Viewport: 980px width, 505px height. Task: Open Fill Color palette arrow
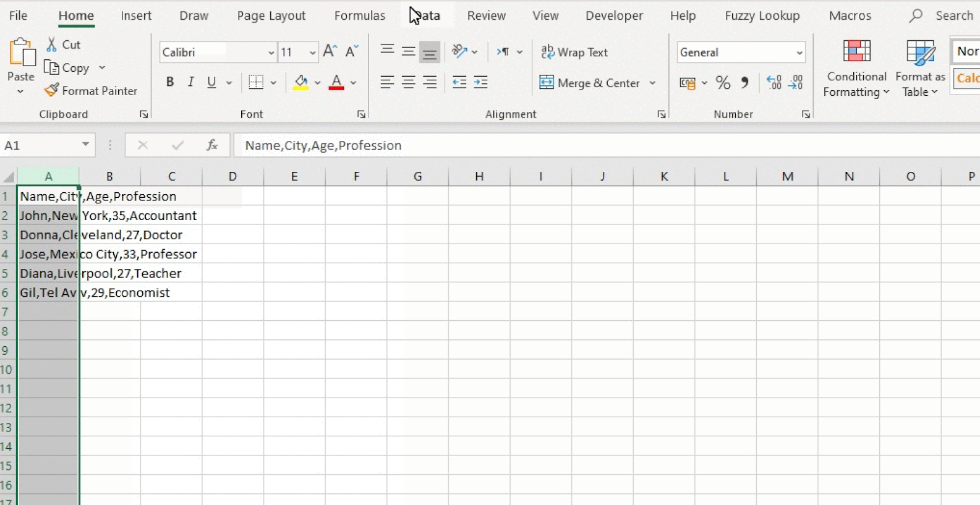[317, 82]
